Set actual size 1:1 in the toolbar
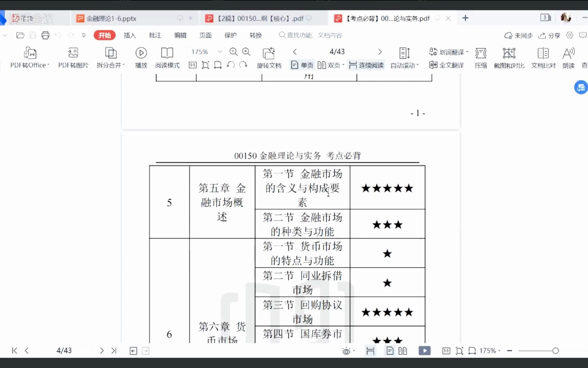588x368 pixels. [193, 65]
